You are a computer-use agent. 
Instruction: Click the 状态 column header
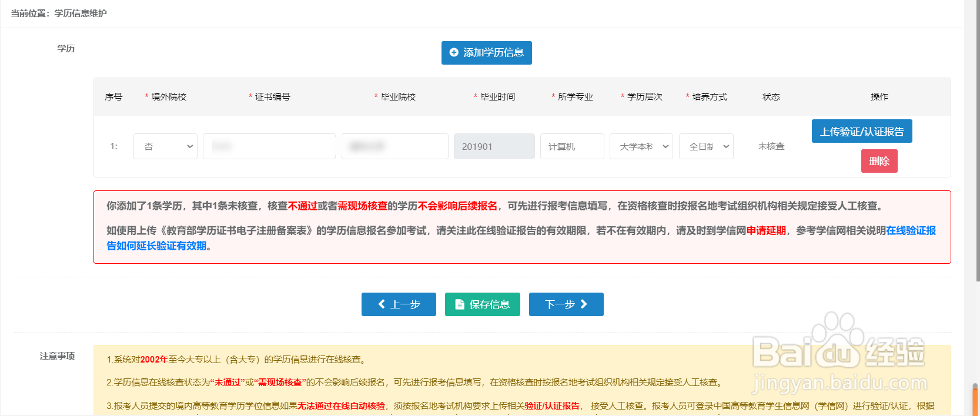click(x=771, y=96)
